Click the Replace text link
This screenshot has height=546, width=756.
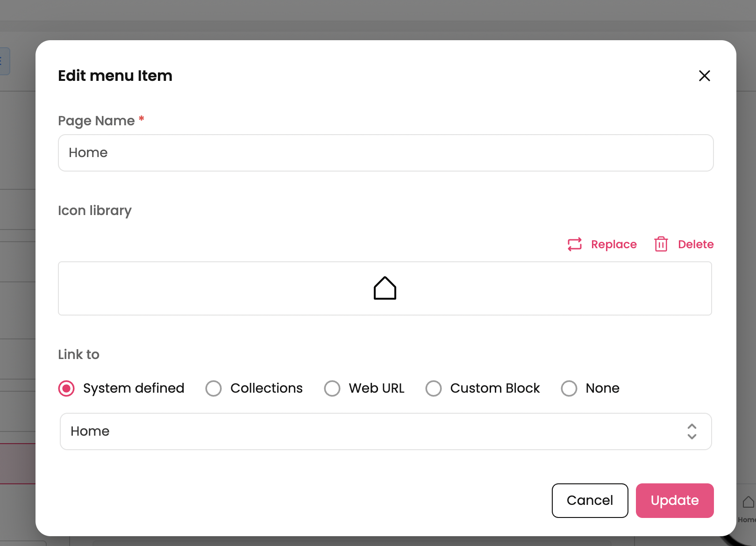613,244
